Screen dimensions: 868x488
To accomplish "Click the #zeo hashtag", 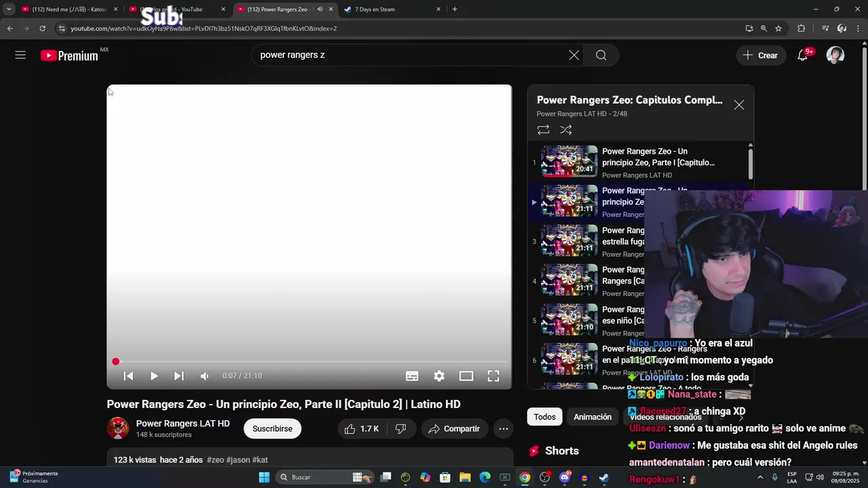I will [x=215, y=460].
